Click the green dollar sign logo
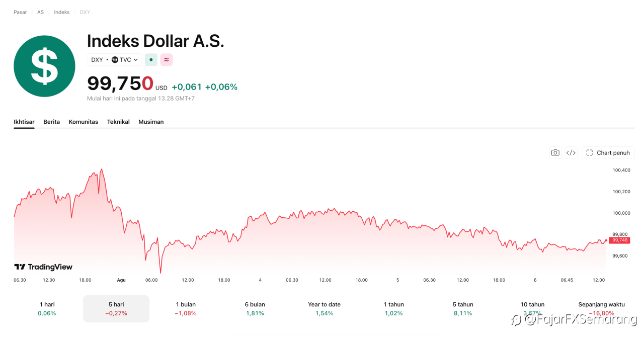644x337 pixels. pyautogui.click(x=44, y=66)
